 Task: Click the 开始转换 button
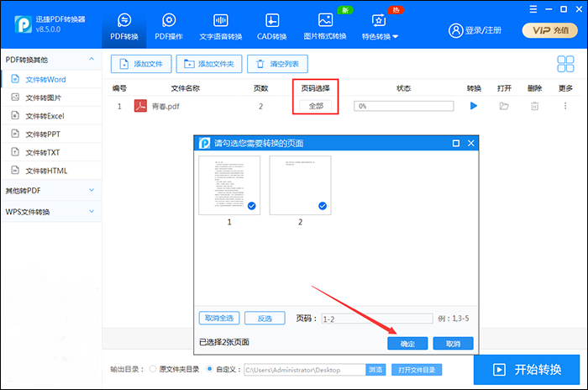click(527, 370)
